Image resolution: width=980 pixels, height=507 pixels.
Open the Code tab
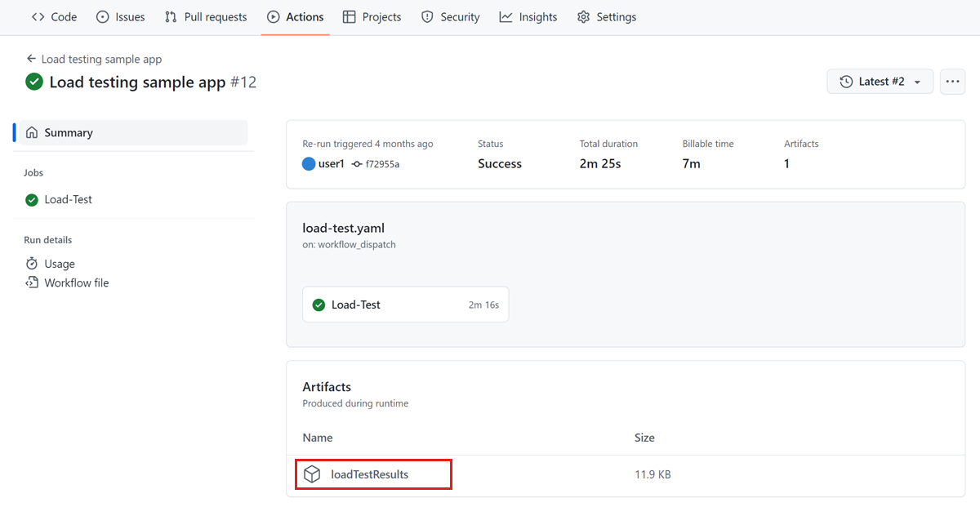(54, 17)
